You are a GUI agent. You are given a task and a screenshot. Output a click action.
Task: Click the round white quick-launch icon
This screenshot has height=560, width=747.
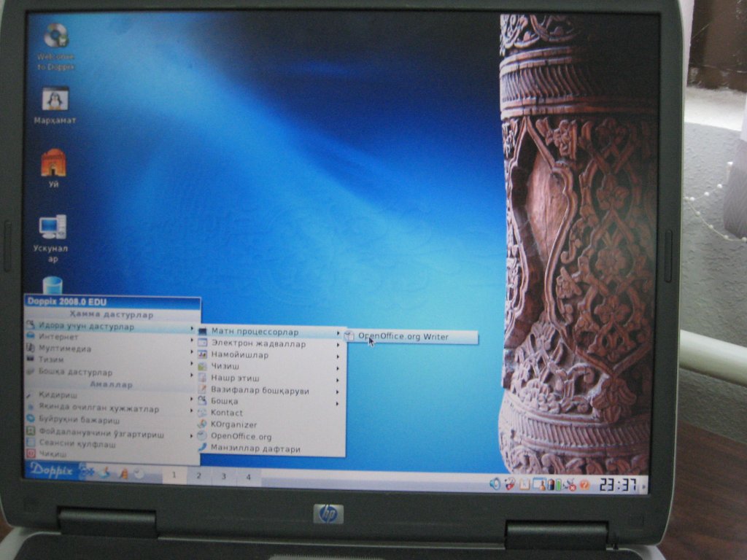pyautogui.click(x=139, y=474)
